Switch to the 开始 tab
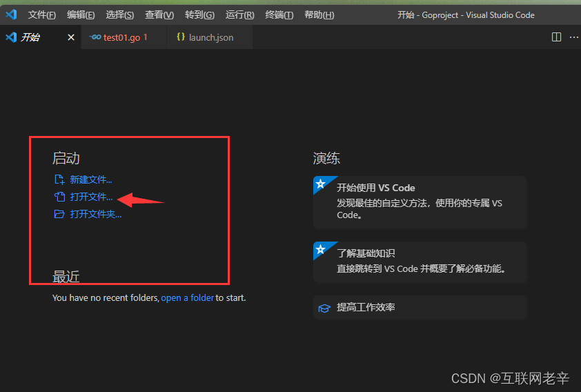This screenshot has width=581, height=392. [x=41, y=37]
